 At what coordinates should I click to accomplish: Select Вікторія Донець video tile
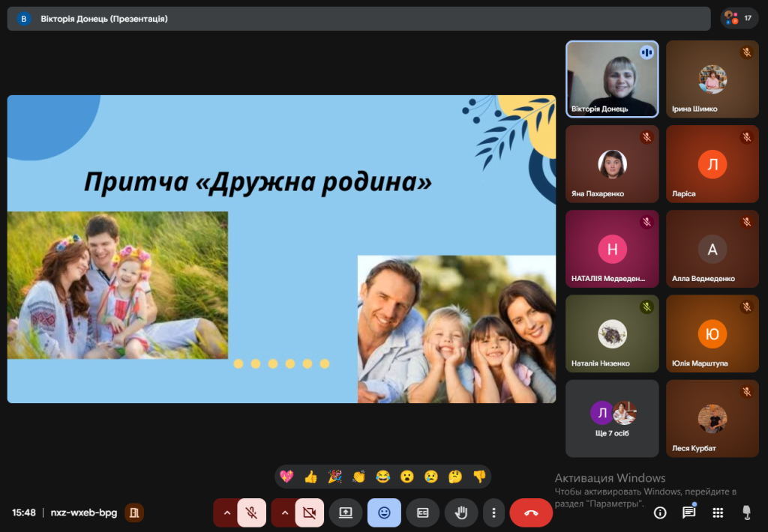point(612,79)
